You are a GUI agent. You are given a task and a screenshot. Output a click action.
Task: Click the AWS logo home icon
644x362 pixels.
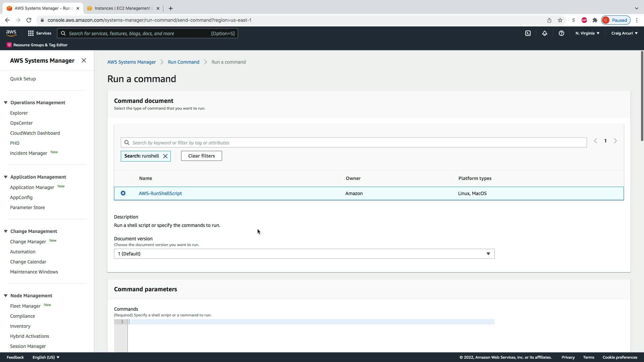tap(11, 33)
